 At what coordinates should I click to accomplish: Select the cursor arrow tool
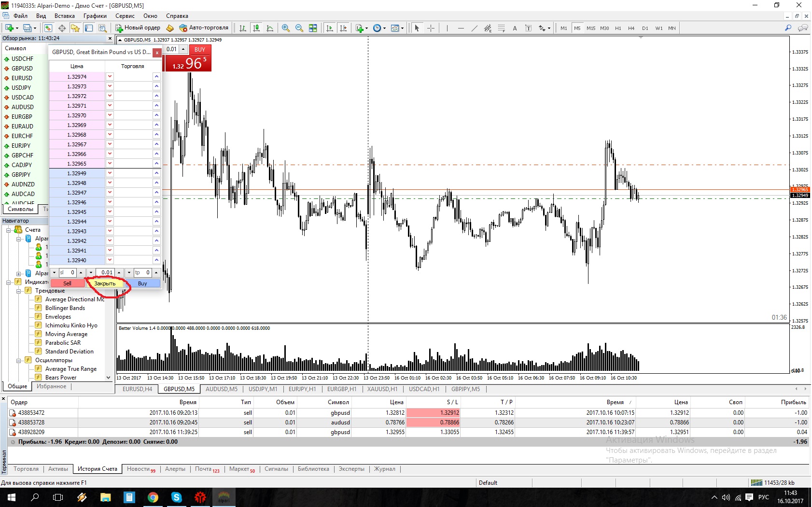click(417, 28)
